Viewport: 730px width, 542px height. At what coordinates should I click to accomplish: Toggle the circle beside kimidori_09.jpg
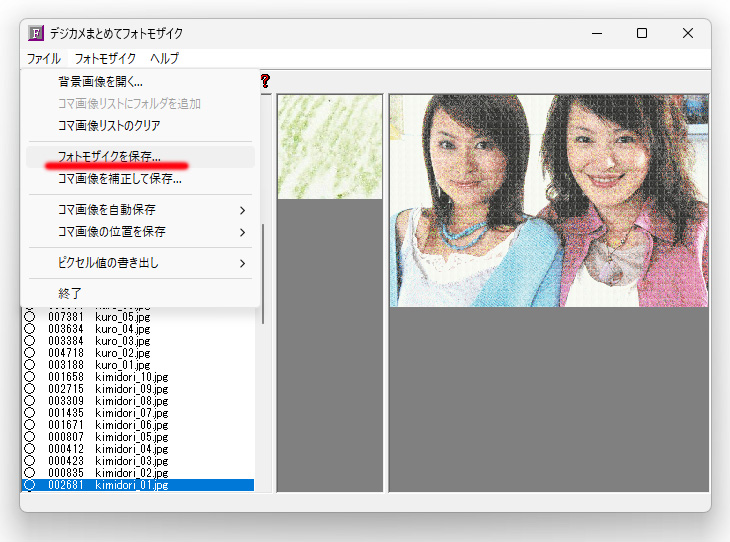[29, 389]
